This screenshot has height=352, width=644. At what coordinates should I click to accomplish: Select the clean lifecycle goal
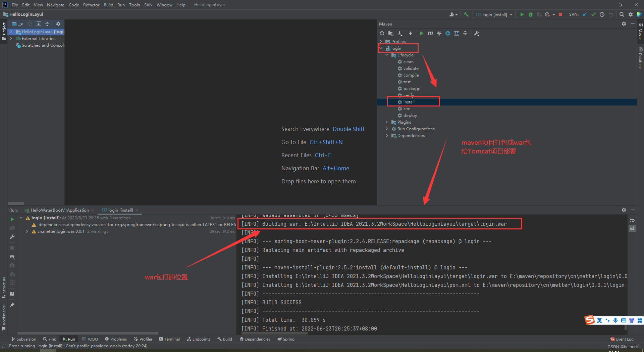[x=408, y=62]
